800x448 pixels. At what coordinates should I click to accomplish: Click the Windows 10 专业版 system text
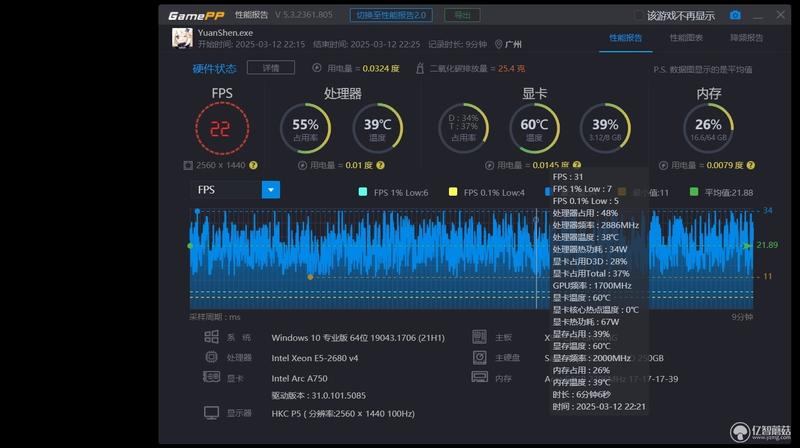click(358, 338)
